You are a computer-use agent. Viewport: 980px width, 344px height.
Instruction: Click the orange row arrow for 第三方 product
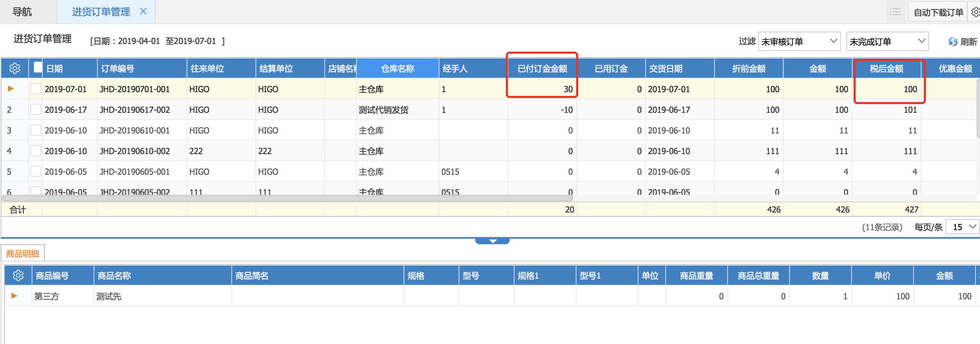14,296
